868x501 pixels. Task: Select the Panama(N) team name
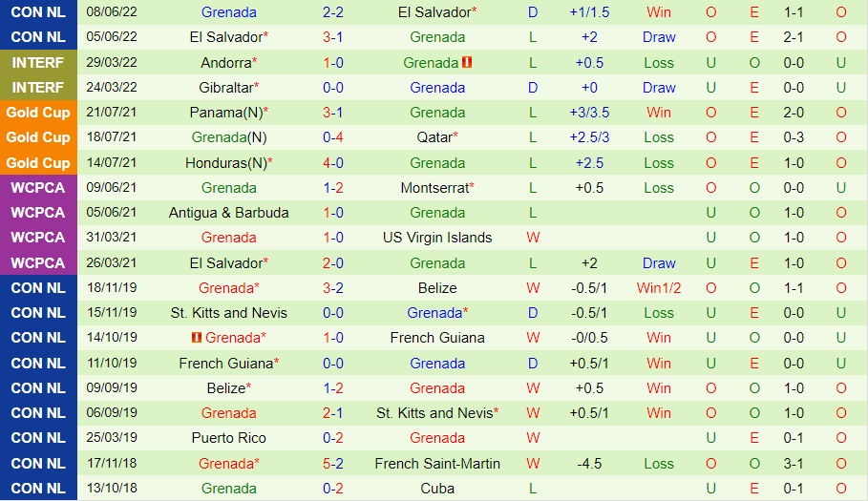coord(226,113)
